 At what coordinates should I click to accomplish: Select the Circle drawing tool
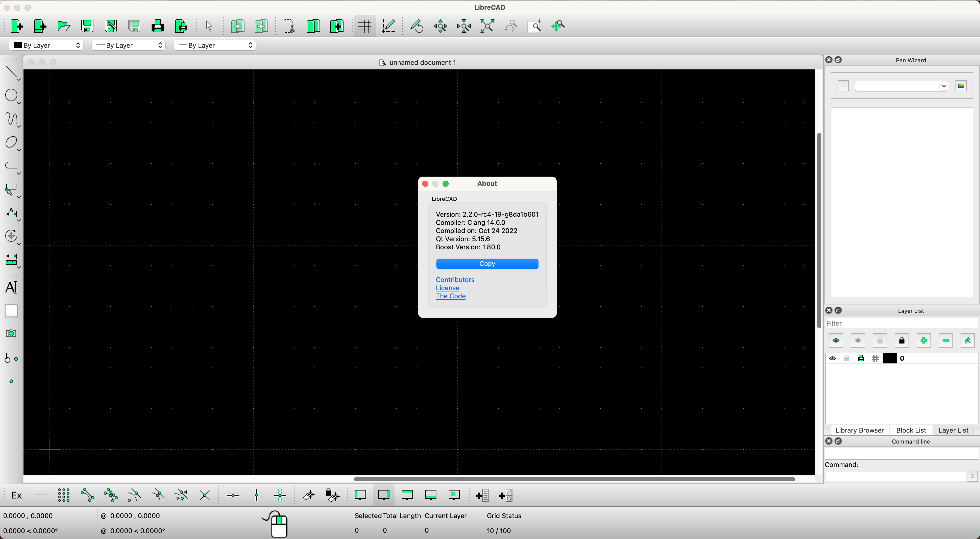(x=11, y=95)
